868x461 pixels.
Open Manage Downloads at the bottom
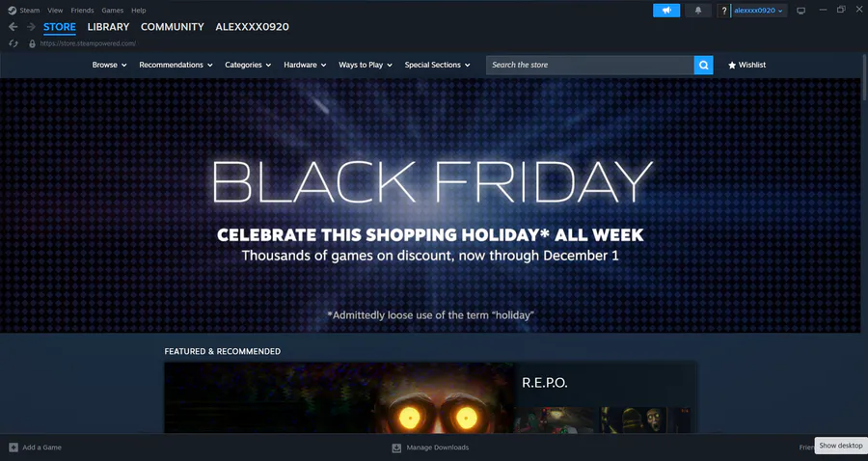click(x=430, y=447)
